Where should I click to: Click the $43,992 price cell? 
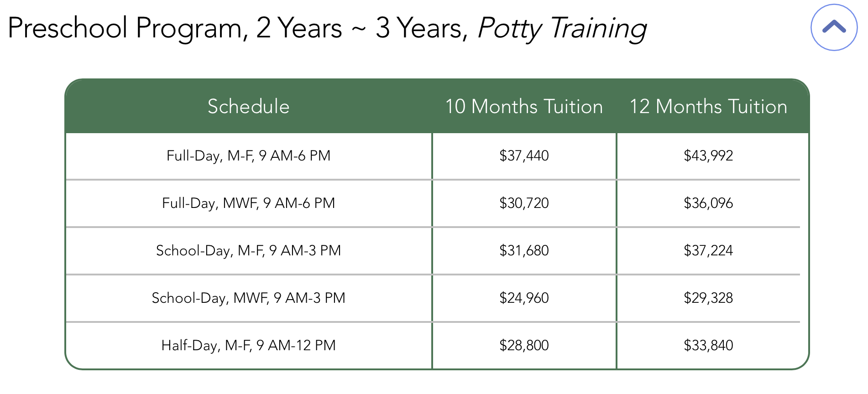[x=708, y=156]
